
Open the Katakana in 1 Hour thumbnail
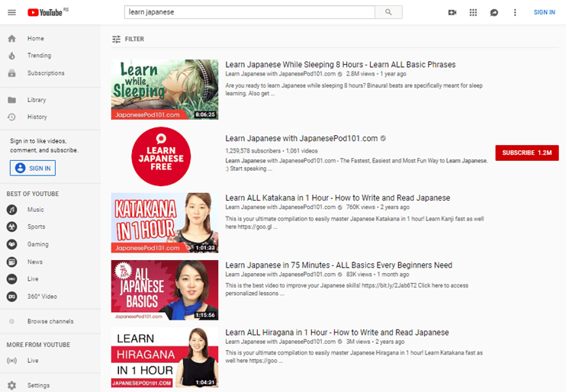point(165,223)
